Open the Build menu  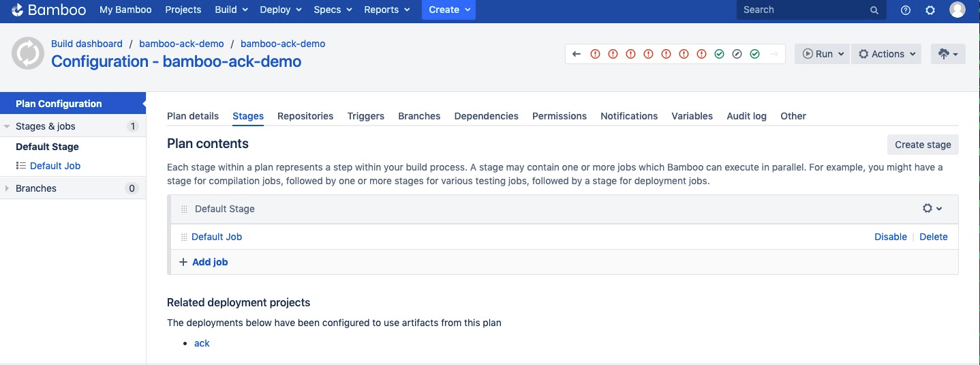click(230, 10)
